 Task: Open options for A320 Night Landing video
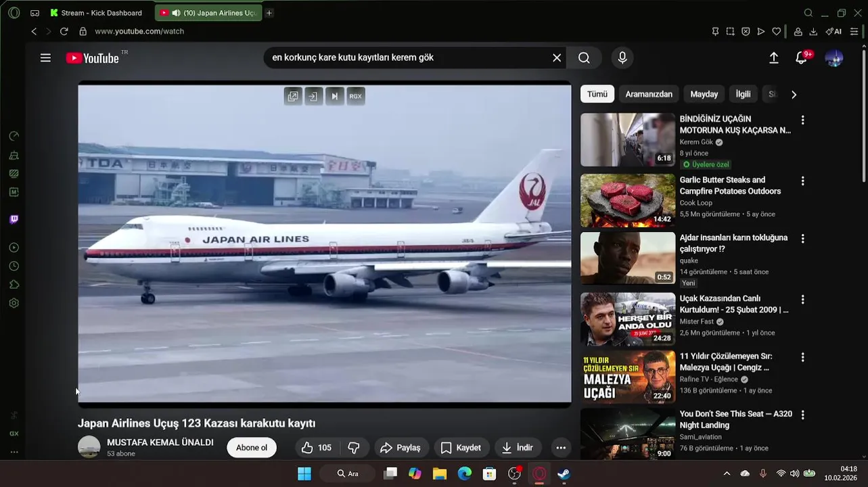tap(803, 415)
